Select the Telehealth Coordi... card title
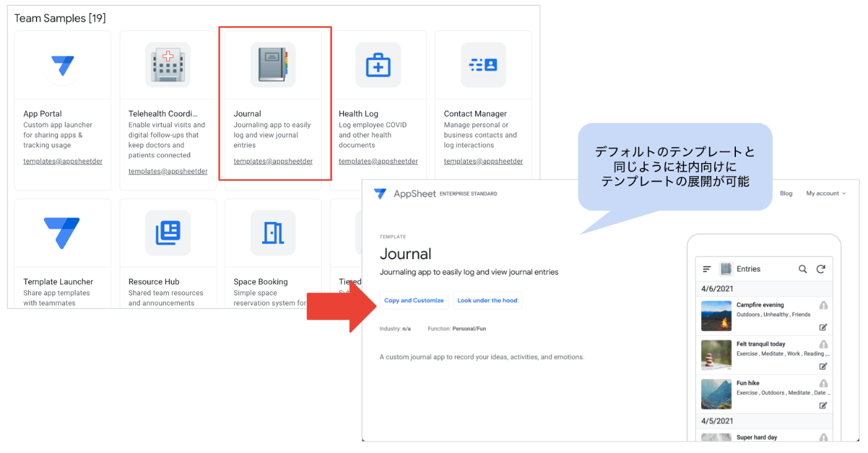868x453 pixels. (x=162, y=113)
